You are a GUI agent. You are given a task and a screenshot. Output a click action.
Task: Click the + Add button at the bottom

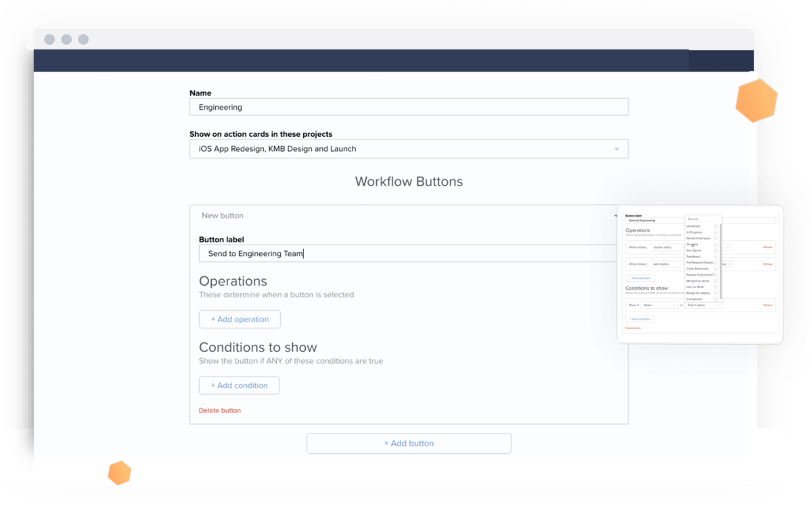pyautogui.click(x=409, y=444)
